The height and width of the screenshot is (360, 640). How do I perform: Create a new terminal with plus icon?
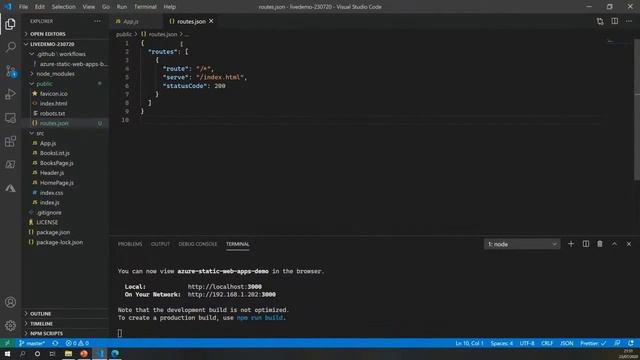(x=571, y=244)
